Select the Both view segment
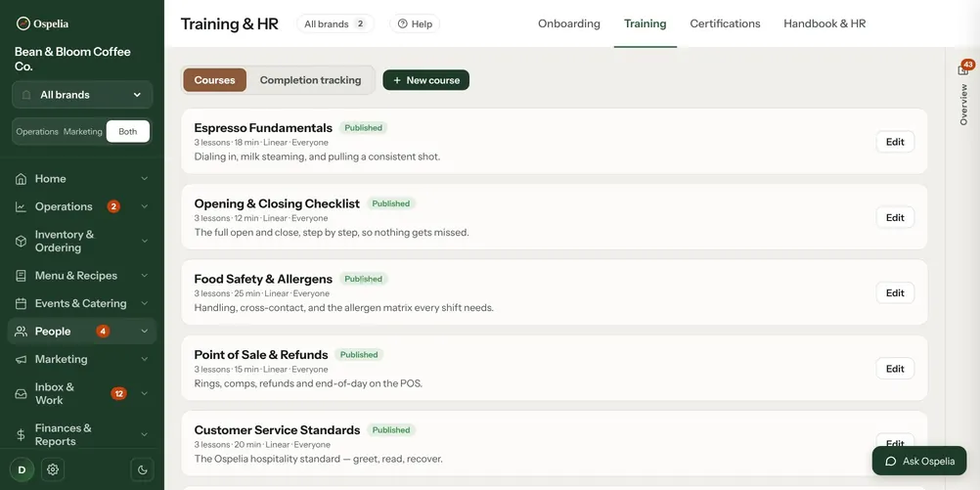Viewport: 980px width, 490px height. point(127,132)
